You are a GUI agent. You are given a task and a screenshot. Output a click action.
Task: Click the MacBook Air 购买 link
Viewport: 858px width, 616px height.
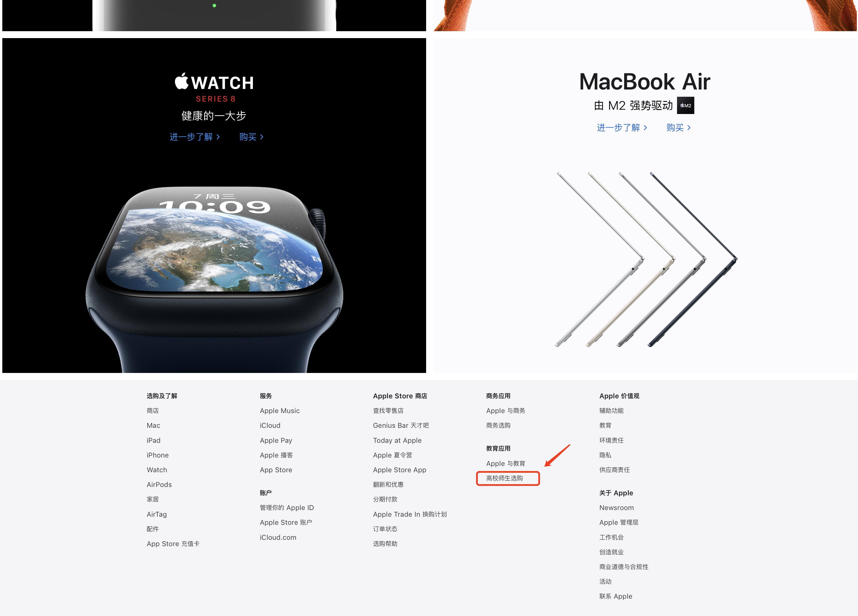pyautogui.click(x=679, y=128)
